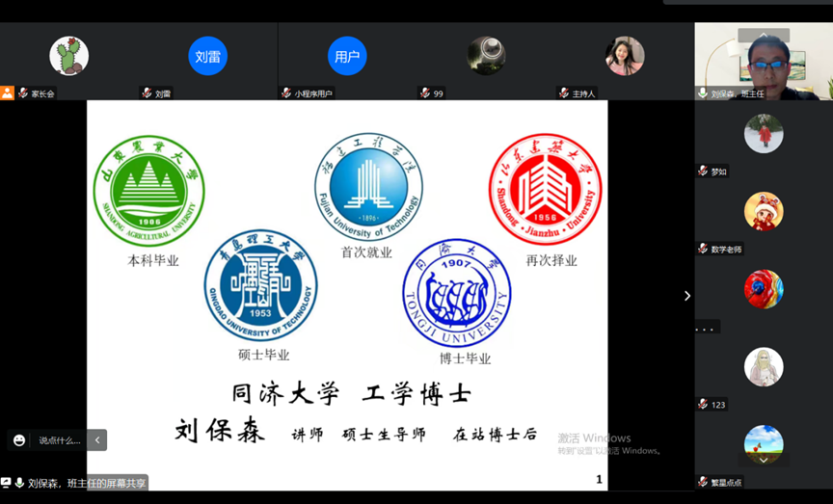
Task: Click the Fujian University of Technology logo
Action: coord(368,187)
